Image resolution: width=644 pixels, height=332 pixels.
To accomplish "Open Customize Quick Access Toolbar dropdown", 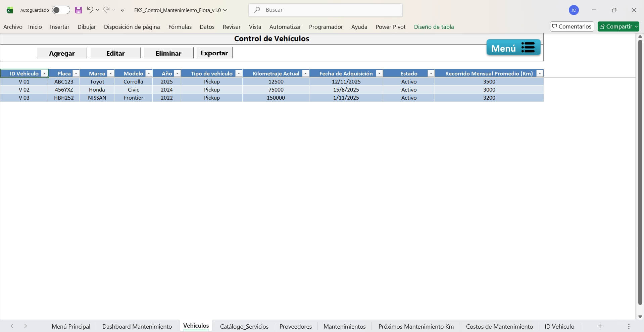I will tap(122, 10).
